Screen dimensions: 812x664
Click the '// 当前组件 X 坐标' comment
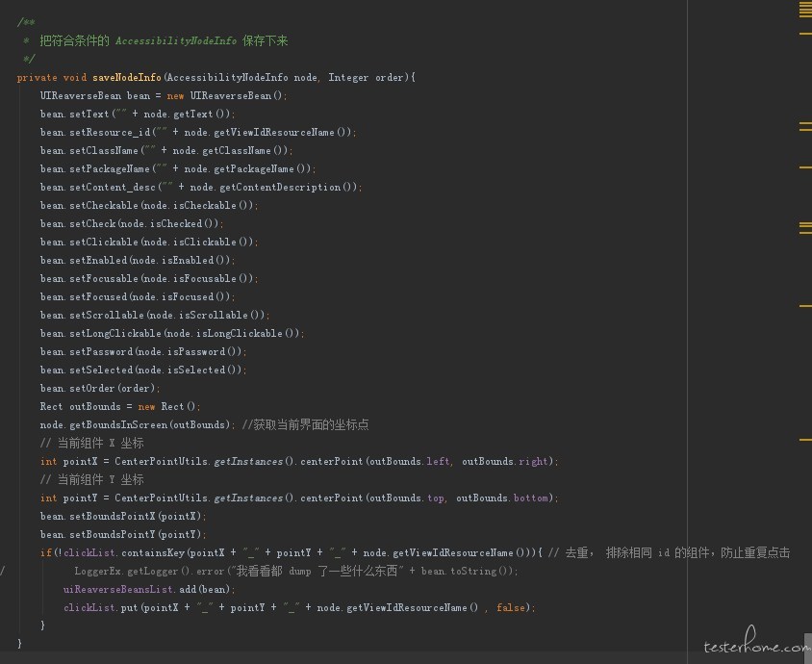91,444
